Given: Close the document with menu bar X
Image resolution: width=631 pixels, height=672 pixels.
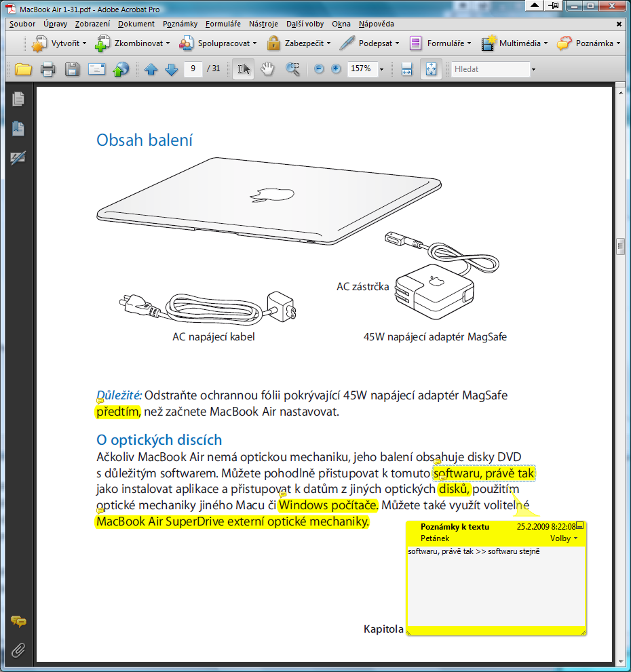Looking at the screenshot, I should tap(619, 24).
